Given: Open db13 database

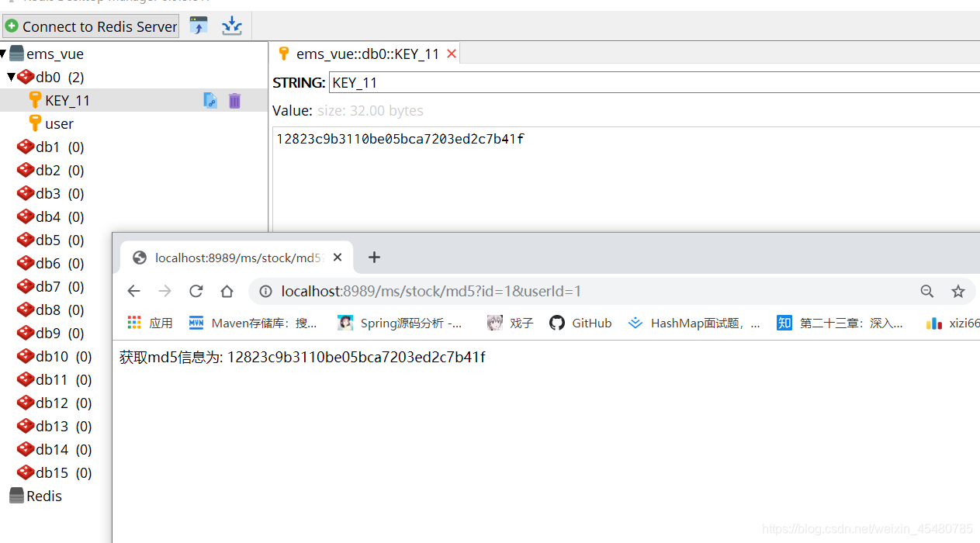Looking at the screenshot, I should pos(54,426).
